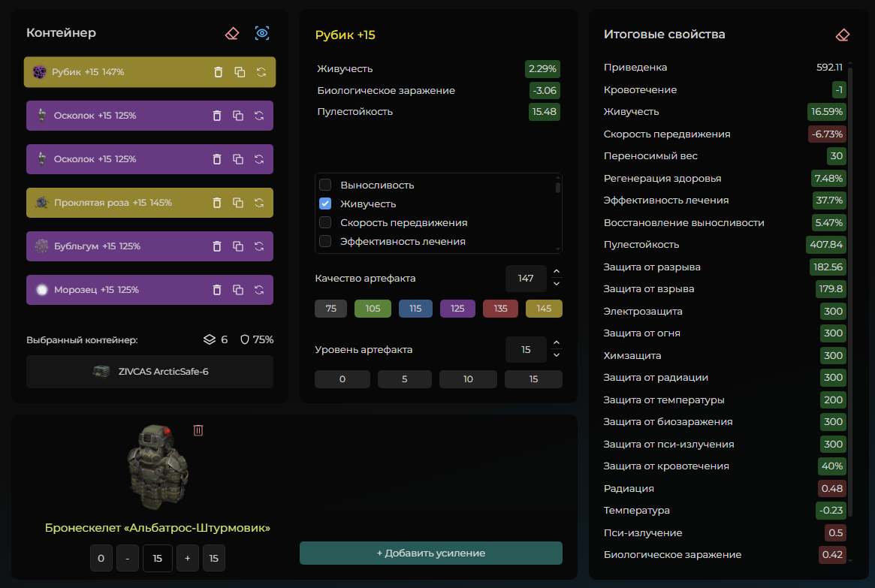Refresh the Морозец +15 artifact
The height and width of the screenshot is (588, 875).
(x=259, y=290)
